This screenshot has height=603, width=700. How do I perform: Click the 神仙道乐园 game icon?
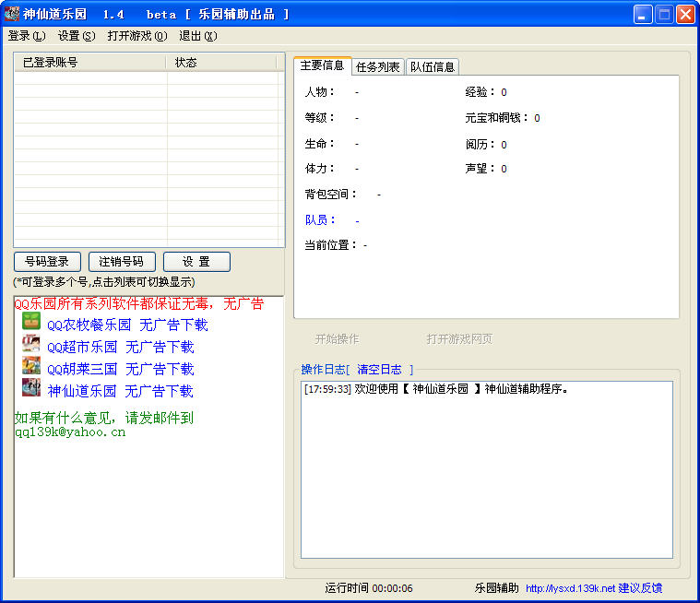31,388
